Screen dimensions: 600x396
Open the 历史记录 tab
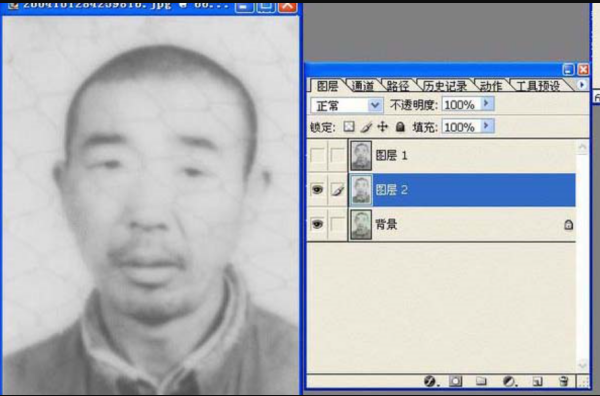click(x=445, y=86)
